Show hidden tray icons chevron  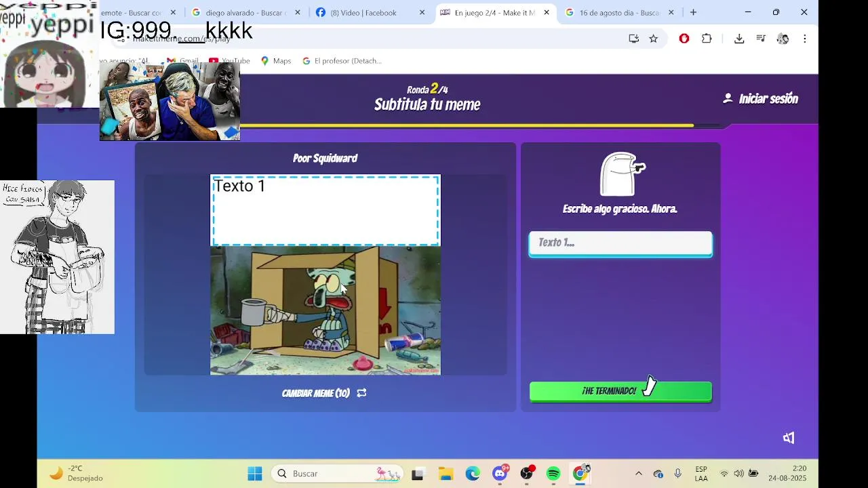click(x=638, y=474)
